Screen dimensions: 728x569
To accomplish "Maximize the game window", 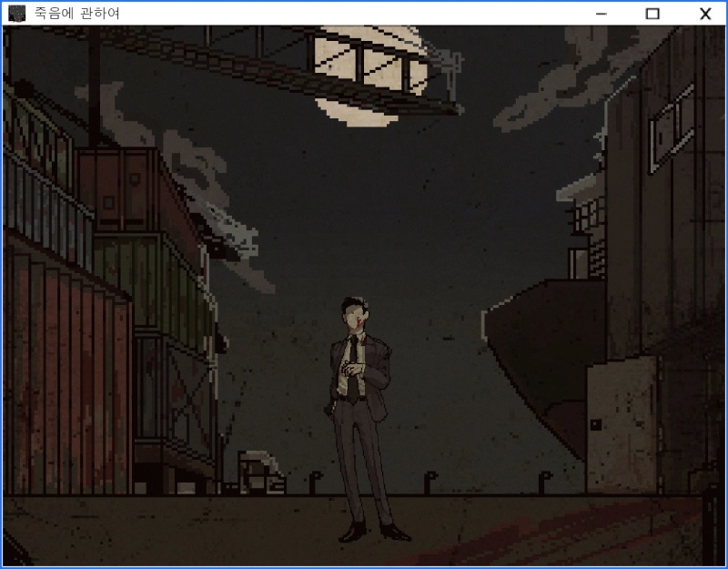I will tap(652, 13).
